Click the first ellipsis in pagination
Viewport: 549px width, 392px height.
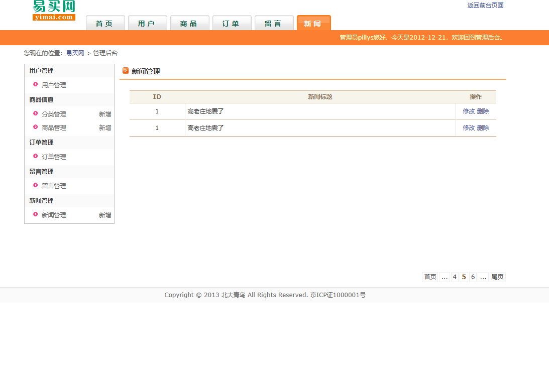(x=445, y=277)
